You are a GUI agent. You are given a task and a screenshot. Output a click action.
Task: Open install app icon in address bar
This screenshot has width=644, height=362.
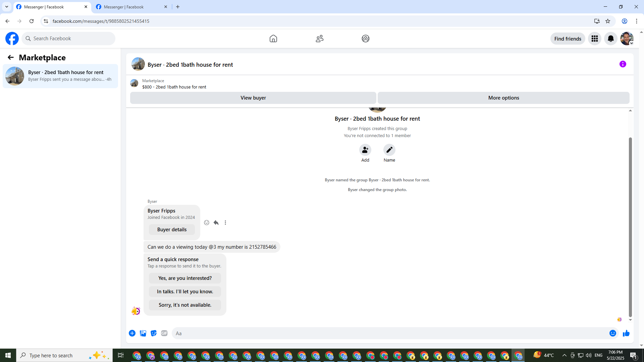pos(597,21)
